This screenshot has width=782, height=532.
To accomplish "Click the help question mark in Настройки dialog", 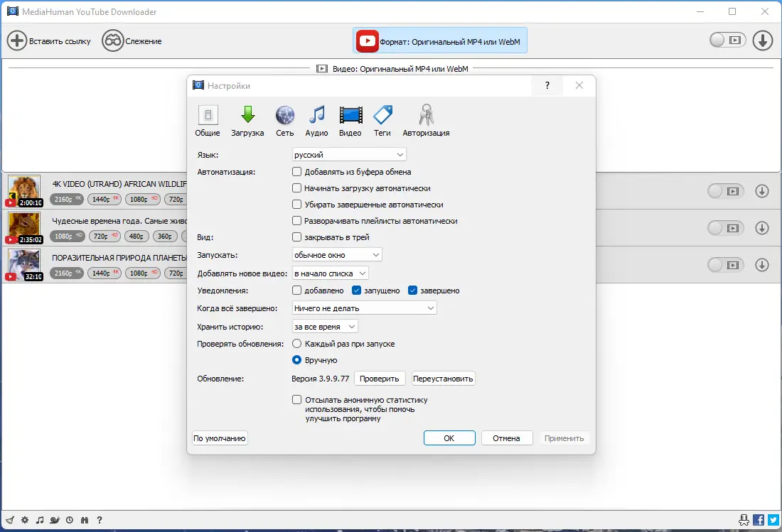I will pyautogui.click(x=547, y=85).
